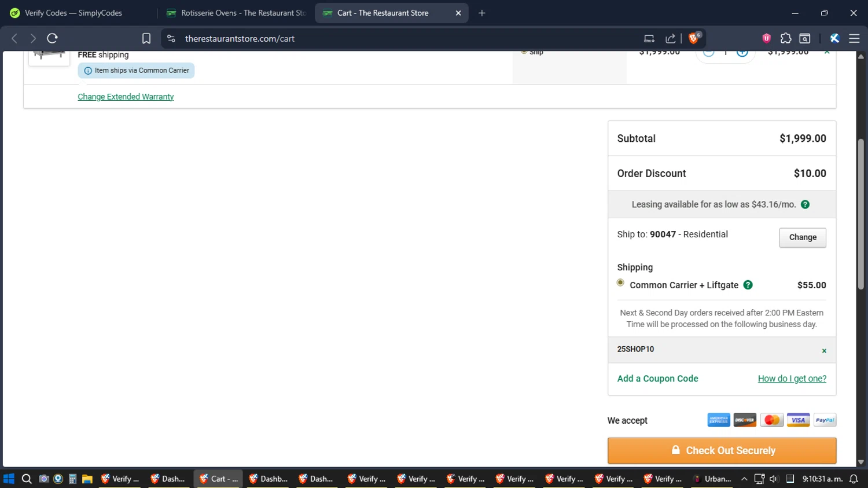The height and width of the screenshot is (488, 868).
Task: Click the Subtotal $1,999.00 amount
Action: coord(803,138)
